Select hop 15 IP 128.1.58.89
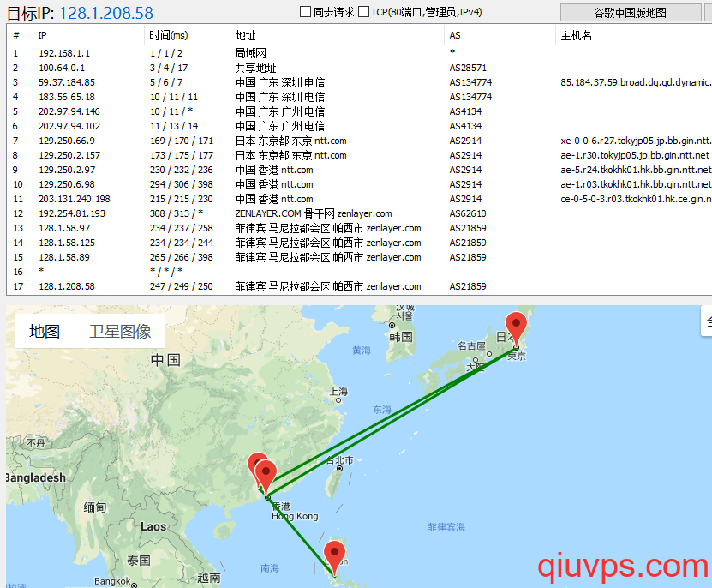This screenshot has height=588, width=712. tap(64, 257)
